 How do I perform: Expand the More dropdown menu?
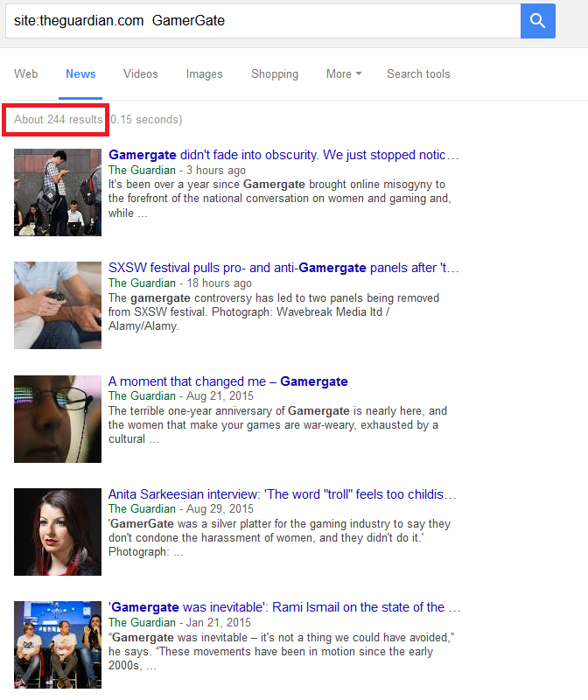pyautogui.click(x=344, y=73)
